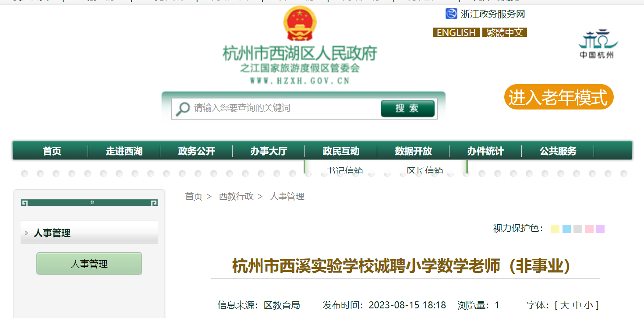Screen dimensions: 644x318
Task: Click the 视力保护色 label
Action: tap(518, 228)
